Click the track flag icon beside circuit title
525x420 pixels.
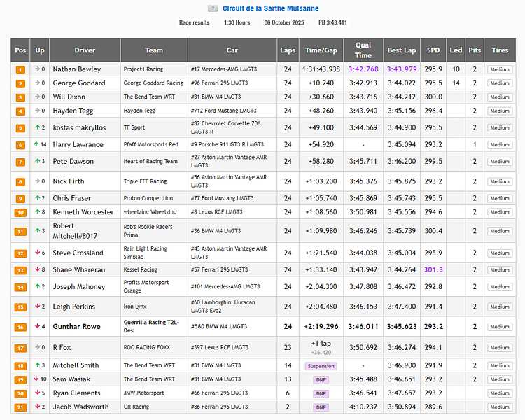tap(213, 8)
